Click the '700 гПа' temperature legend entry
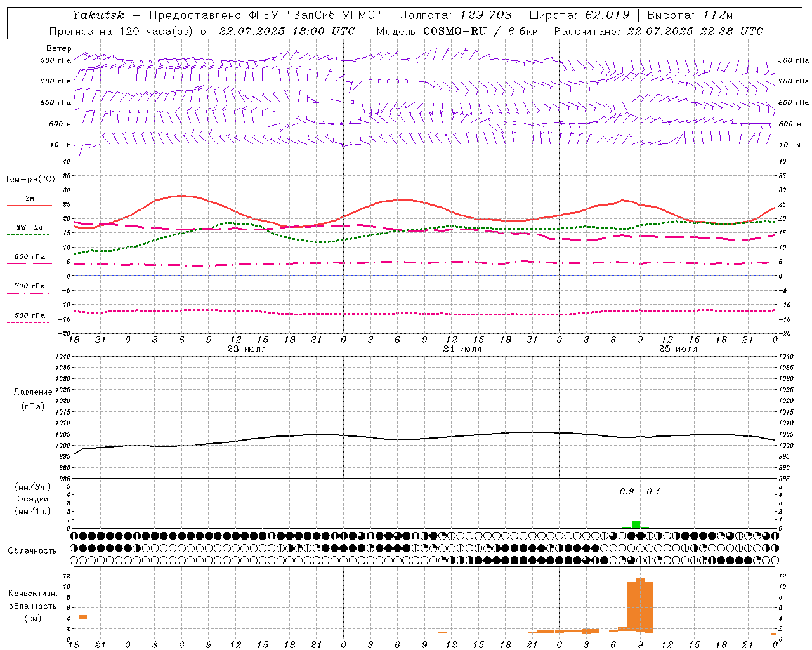Viewport: 812px width, 650px height. pos(30,286)
